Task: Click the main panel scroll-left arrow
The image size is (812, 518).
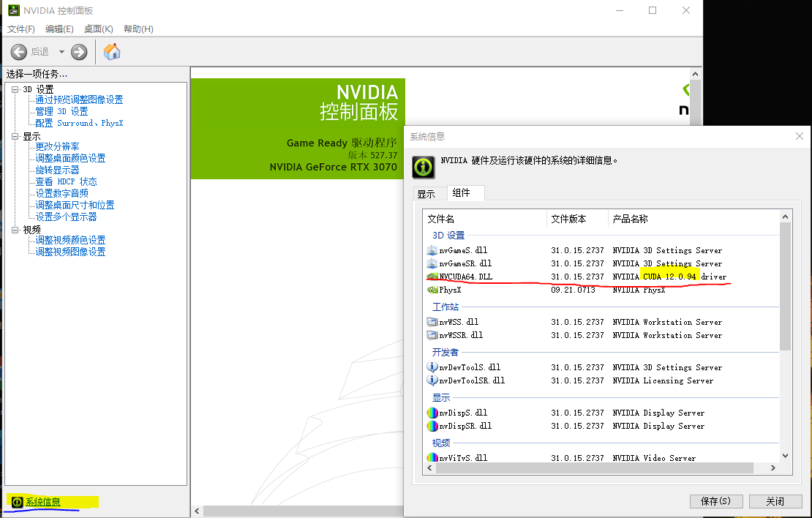Action: [197, 511]
